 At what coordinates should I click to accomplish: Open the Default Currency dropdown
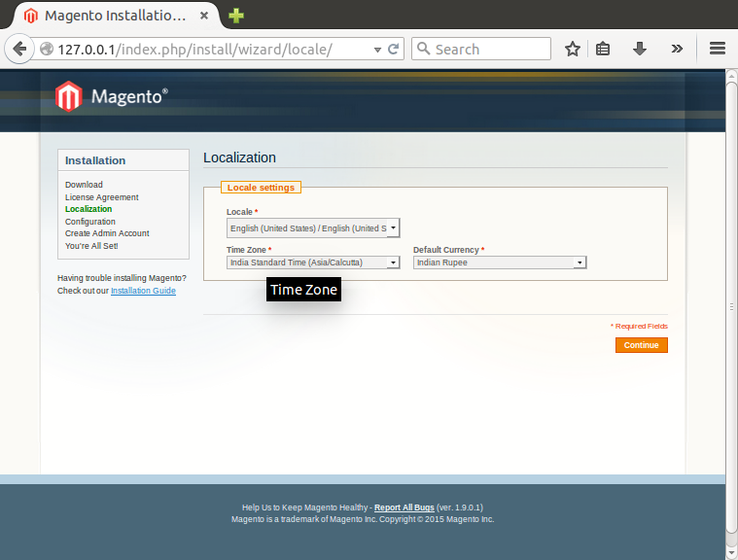(x=500, y=262)
